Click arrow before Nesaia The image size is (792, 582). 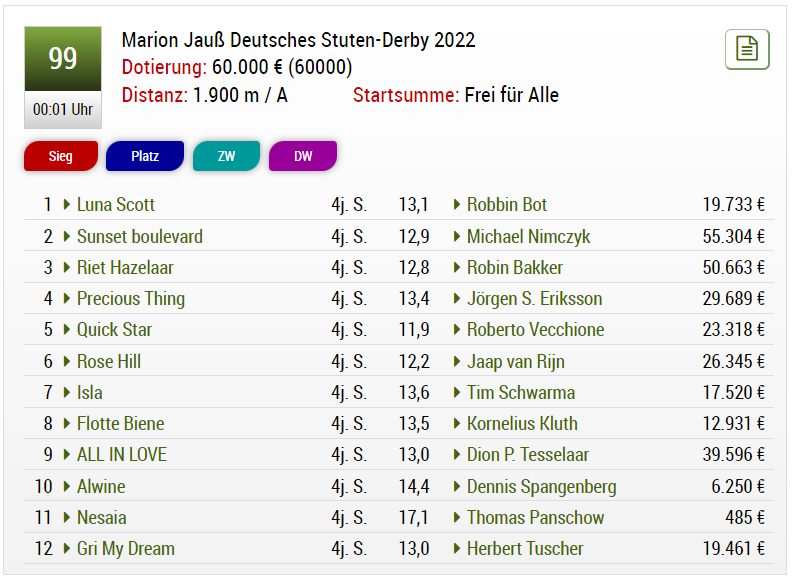click(x=67, y=517)
